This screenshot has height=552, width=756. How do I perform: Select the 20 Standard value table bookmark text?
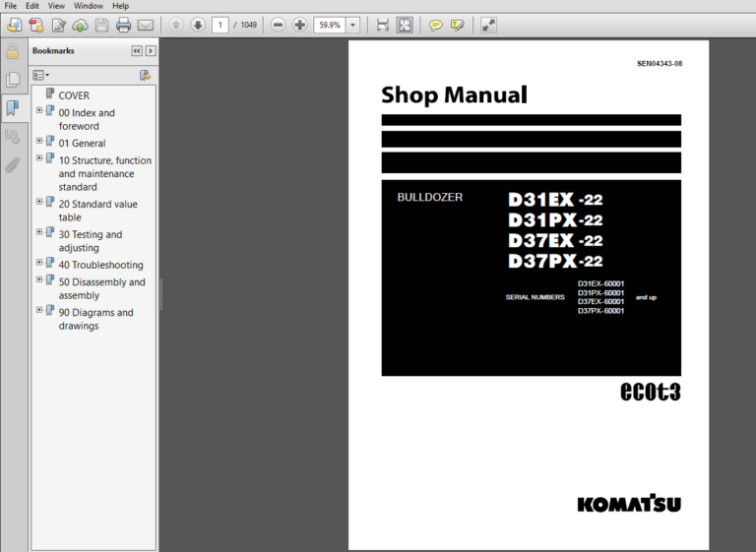tap(97, 211)
